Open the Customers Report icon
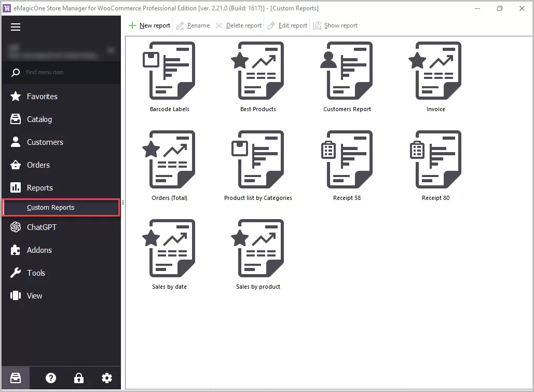 coord(347,71)
